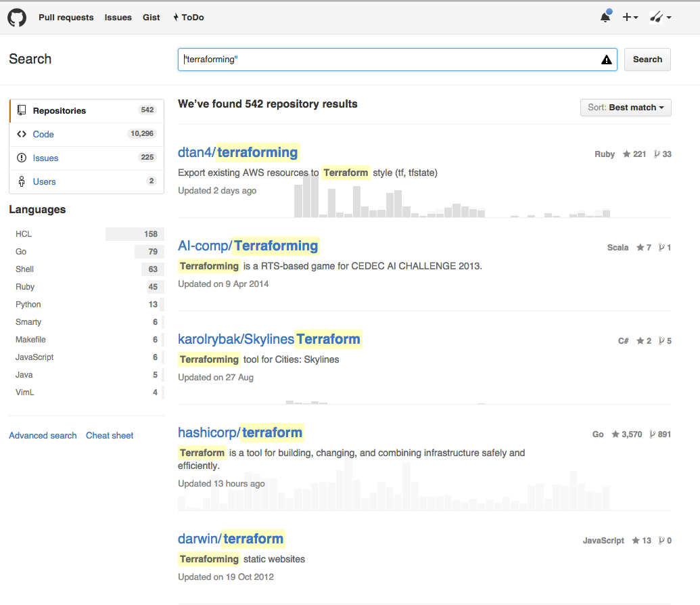
Task: Open the Cheat sheet link
Action: (110, 436)
